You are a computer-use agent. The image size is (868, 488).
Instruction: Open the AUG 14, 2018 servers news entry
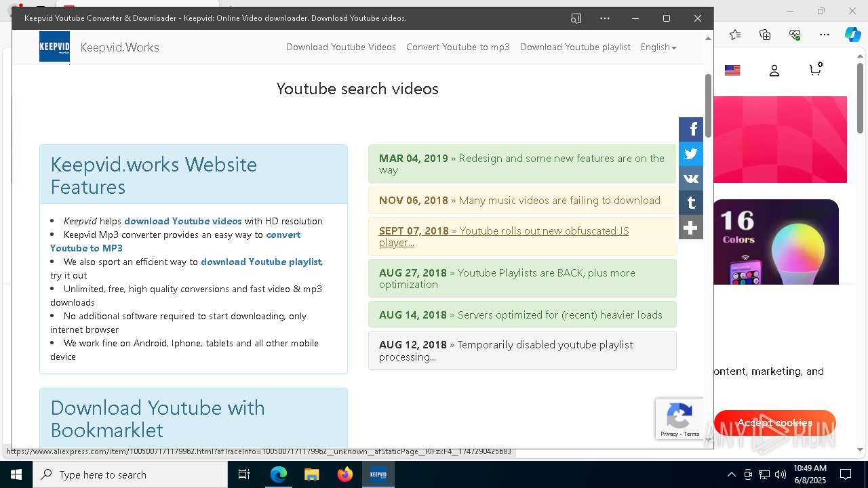click(x=522, y=314)
